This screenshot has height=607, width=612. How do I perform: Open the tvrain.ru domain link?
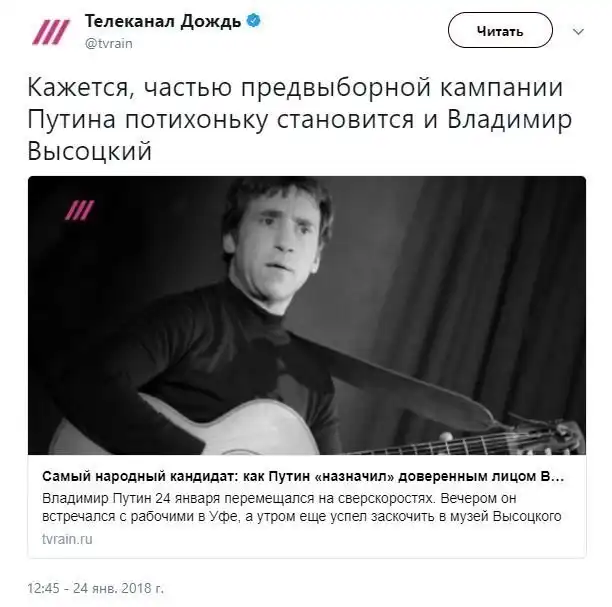coord(67,539)
